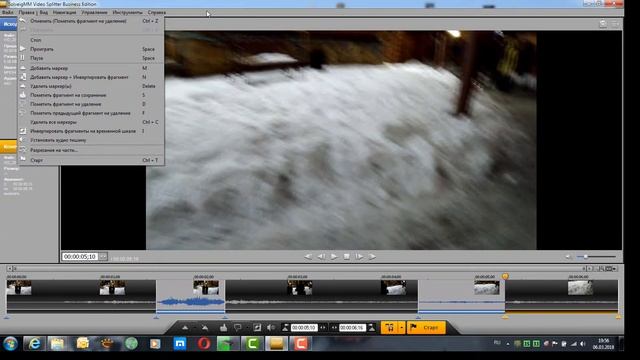Click the fragment end time field 00:00:06;16
640x360 pixels.
coord(352,328)
